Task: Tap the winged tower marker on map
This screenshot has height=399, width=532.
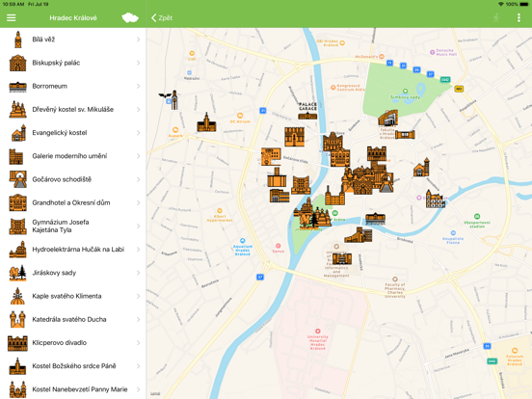Action: [170, 100]
